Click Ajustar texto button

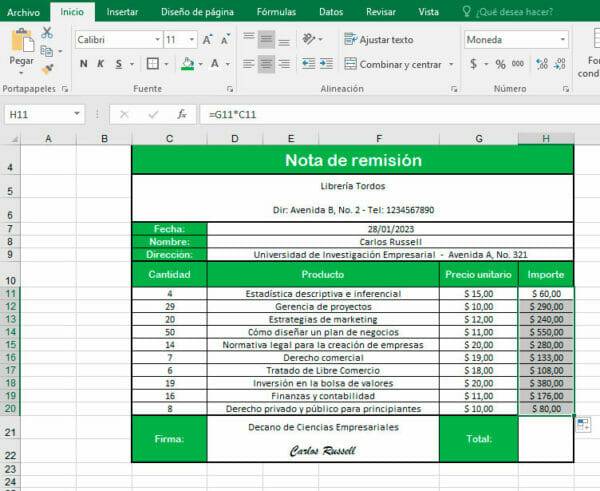coord(378,40)
